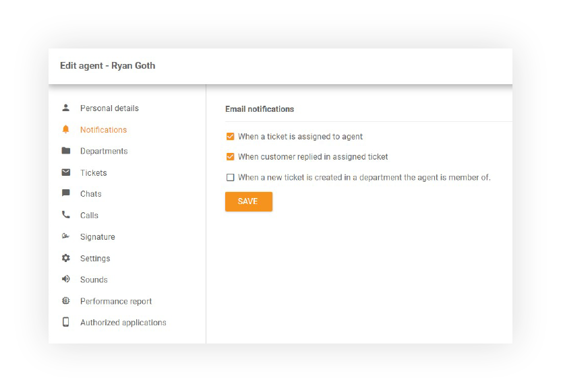Image resolution: width=561 pixels, height=392 pixels.
Task: Click the Performance report globe icon
Action: (x=65, y=301)
